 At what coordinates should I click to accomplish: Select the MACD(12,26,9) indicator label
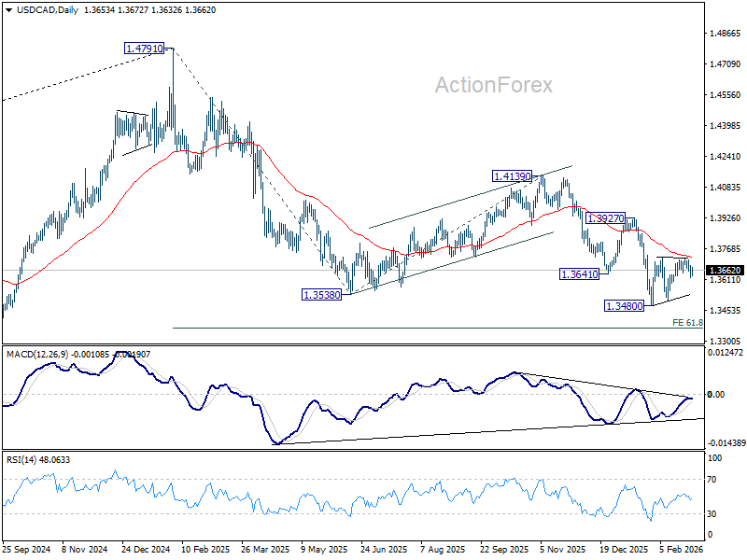point(37,355)
